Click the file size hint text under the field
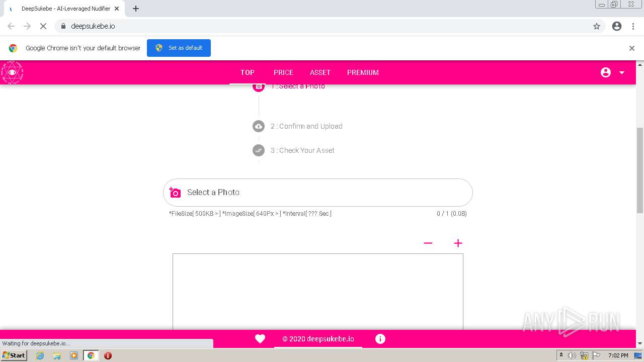This screenshot has width=644, height=362. [250, 214]
